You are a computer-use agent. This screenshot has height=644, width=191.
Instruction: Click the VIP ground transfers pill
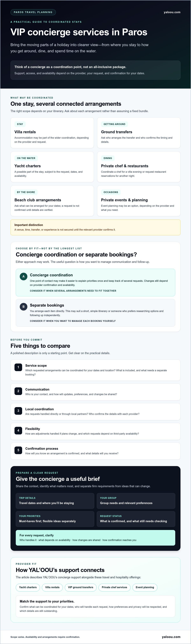click(x=81, y=587)
